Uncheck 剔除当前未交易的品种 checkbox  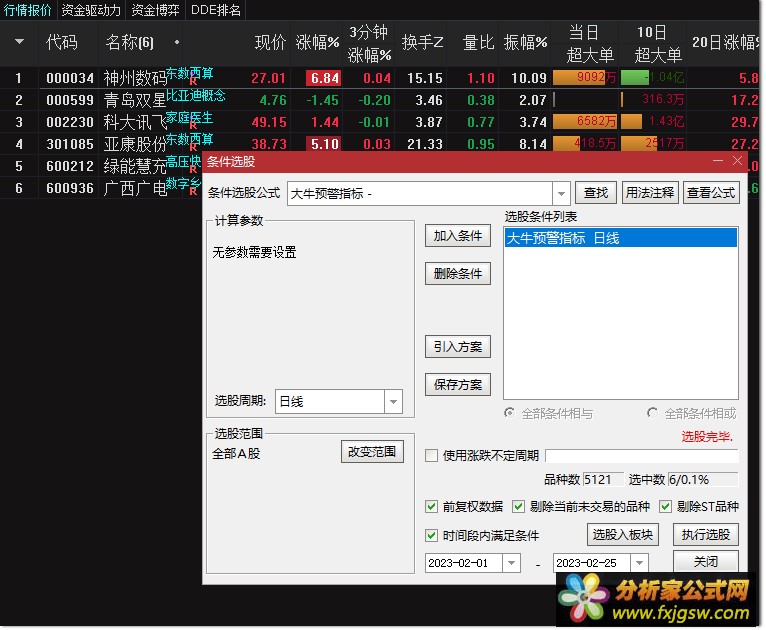(518, 506)
